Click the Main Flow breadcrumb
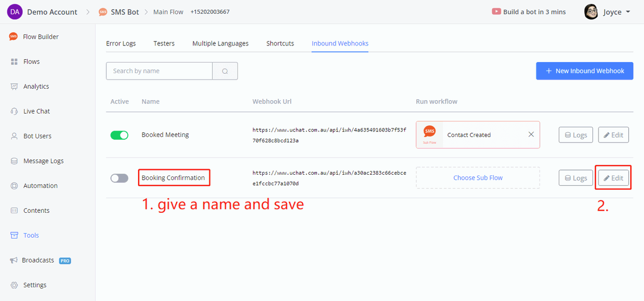Image resolution: width=644 pixels, height=301 pixels. click(x=168, y=12)
